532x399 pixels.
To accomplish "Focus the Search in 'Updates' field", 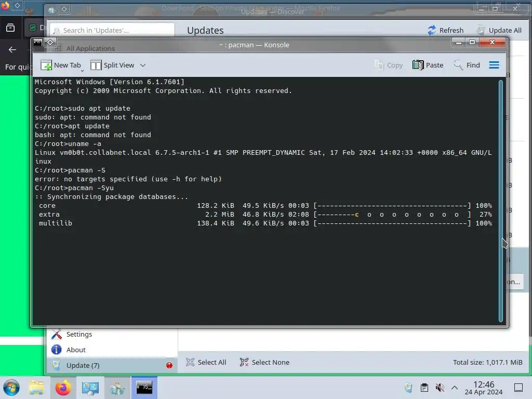I will coord(112,30).
